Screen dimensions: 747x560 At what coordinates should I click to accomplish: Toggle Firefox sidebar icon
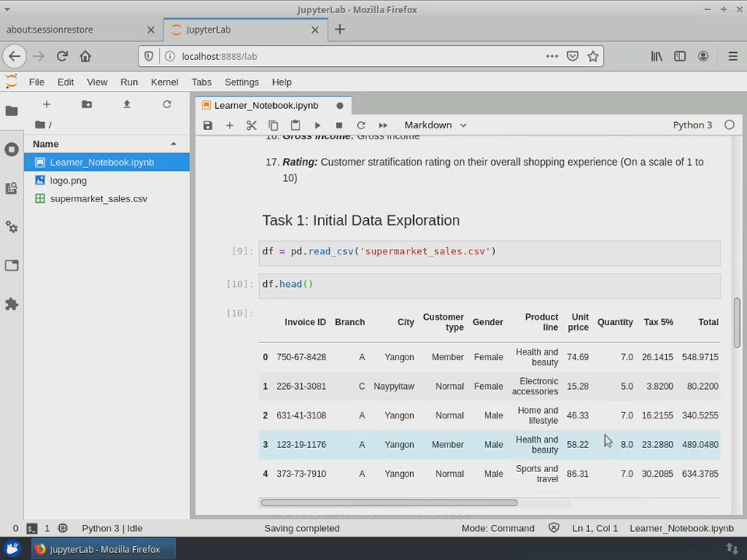pyautogui.click(x=680, y=56)
